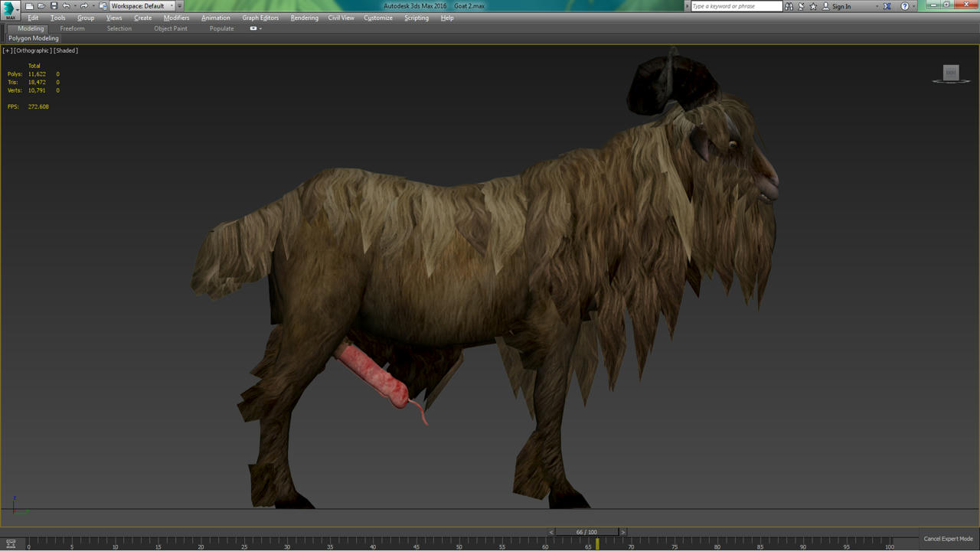Expand the InfoCenter search arrow

[x=687, y=6]
